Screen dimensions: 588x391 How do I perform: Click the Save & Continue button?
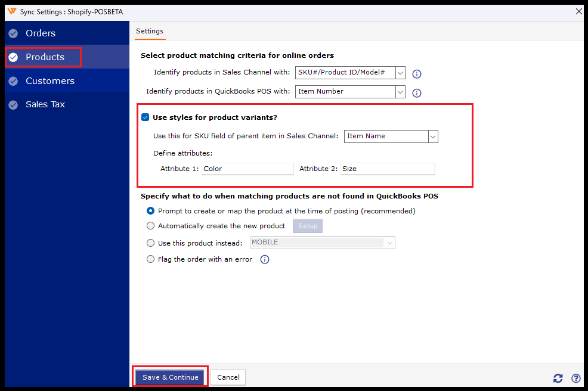170,377
